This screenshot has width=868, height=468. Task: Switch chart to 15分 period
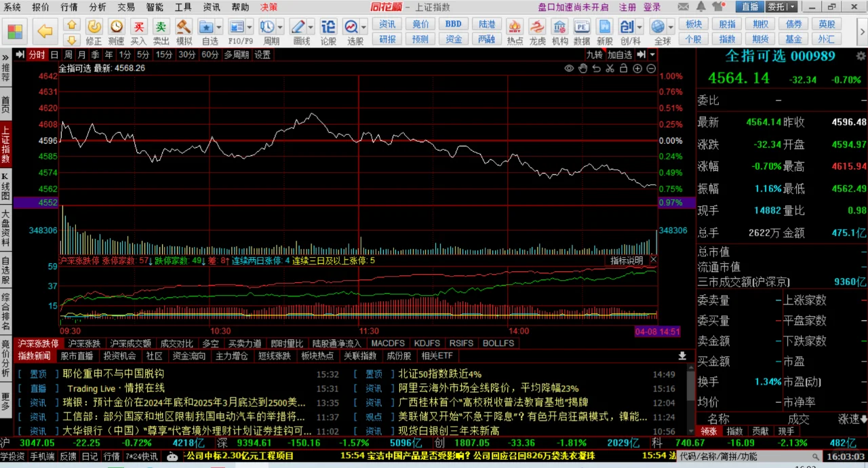point(164,55)
